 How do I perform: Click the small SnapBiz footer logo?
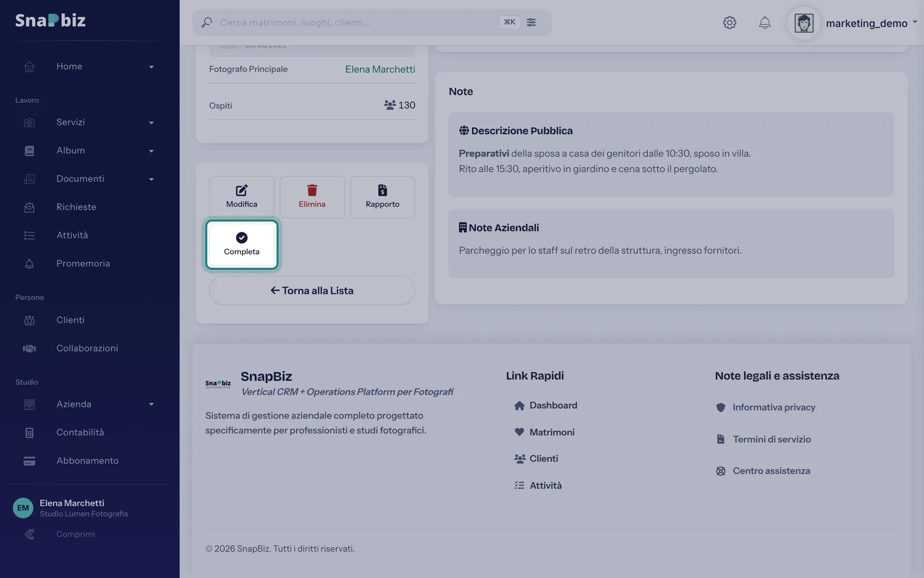coord(218,383)
